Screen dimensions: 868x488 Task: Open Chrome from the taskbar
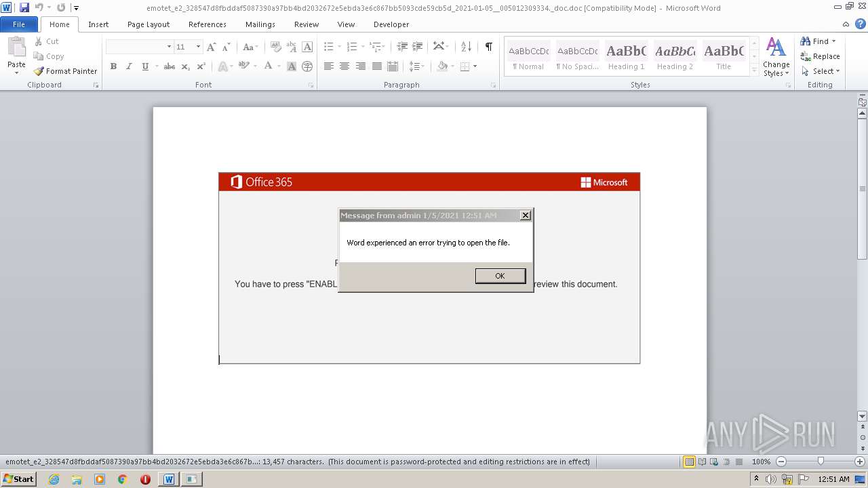pos(122,479)
